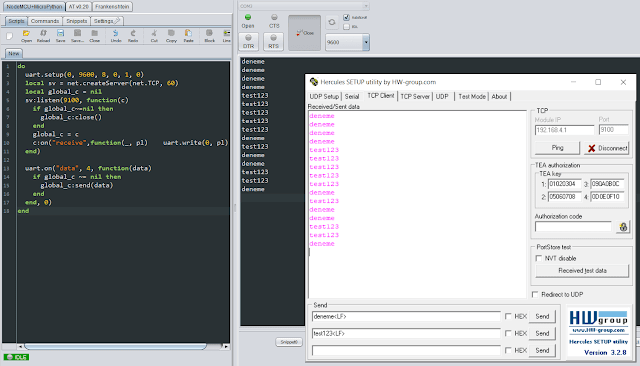Image resolution: width=640 pixels, height=366 pixels.
Task: Switch to NodeMCU+MicroPython tab
Action: tap(34, 7)
